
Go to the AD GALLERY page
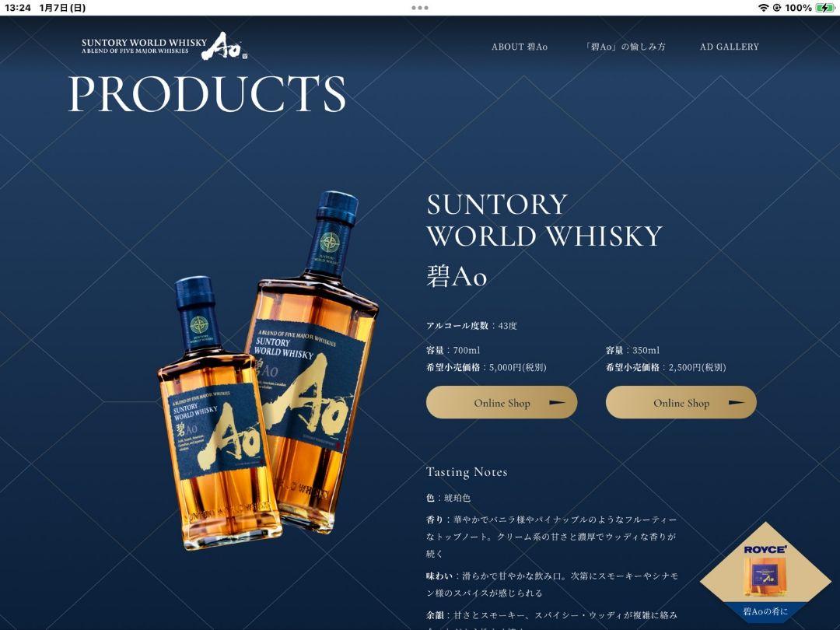729,47
